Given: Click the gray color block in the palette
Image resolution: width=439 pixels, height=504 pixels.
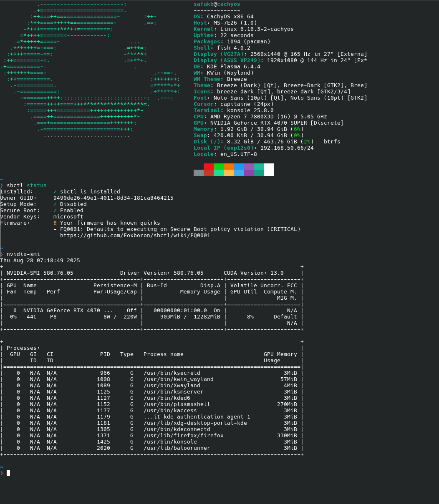Looking at the screenshot, I should pyautogui.click(x=199, y=173).
